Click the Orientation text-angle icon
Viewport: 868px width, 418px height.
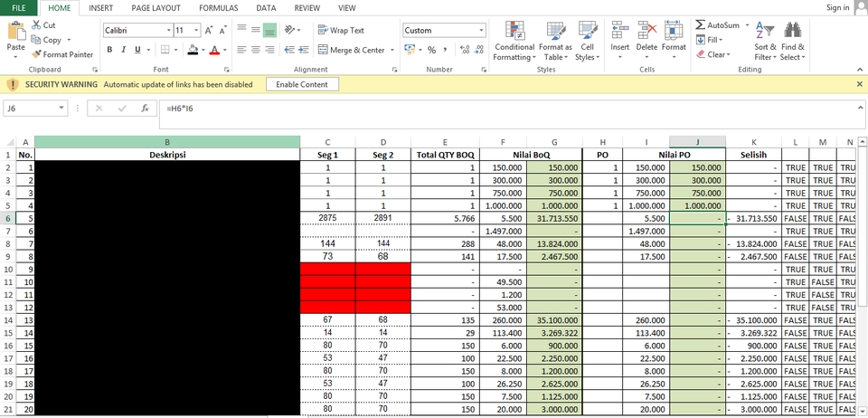(x=289, y=30)
